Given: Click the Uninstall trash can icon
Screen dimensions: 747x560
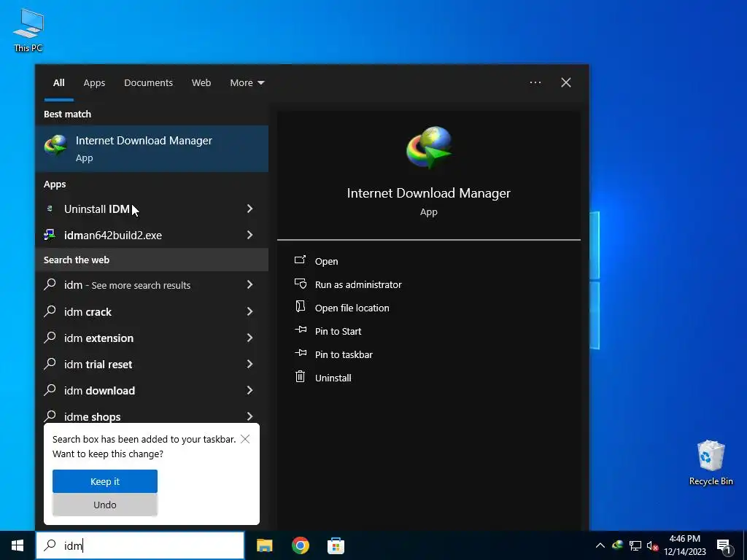Looking at the screenshot, I should point(300,377).
